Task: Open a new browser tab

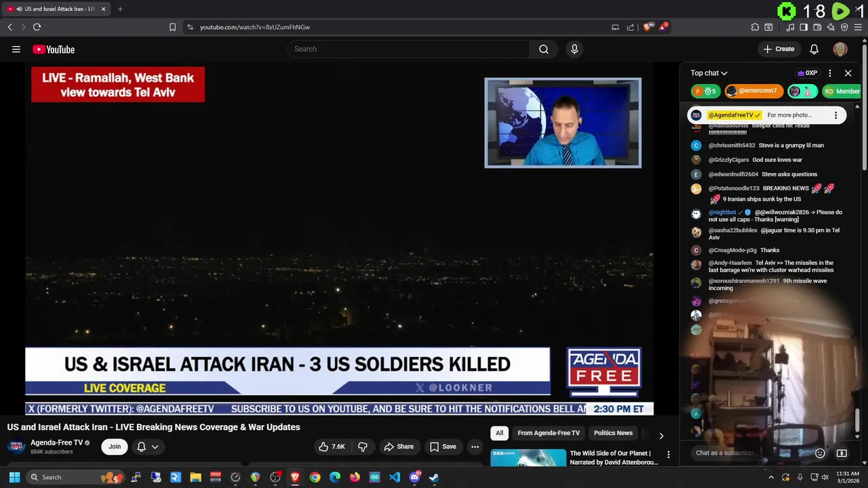Action: (120, 9)
